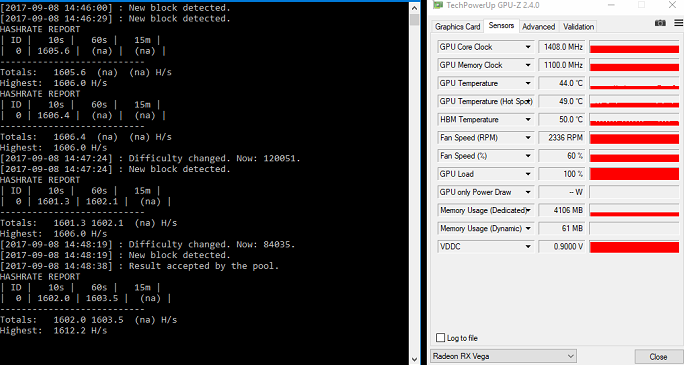Click the 4106 MB dedicated memory value
This screenshot has height=365, width=684.
(x=562, y=210)
